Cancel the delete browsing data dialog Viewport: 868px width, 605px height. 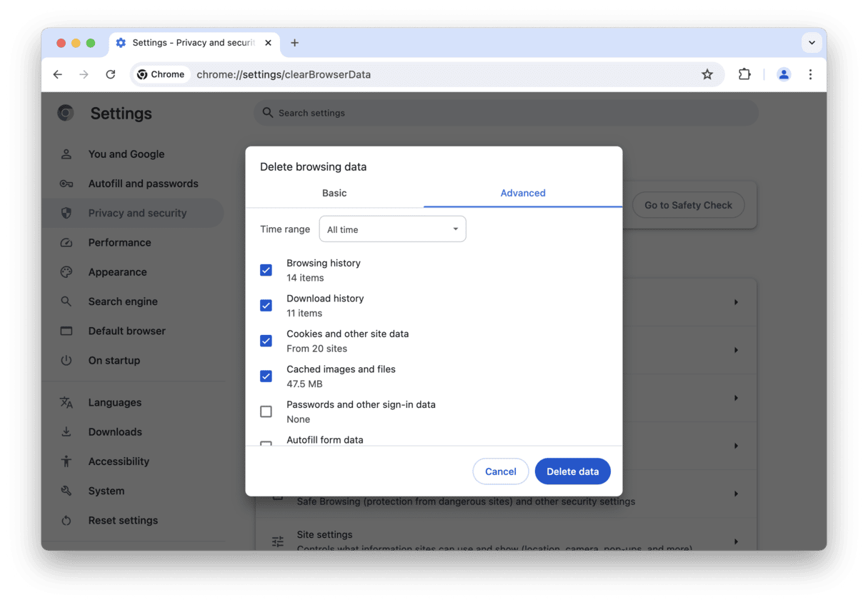point(500,471)
